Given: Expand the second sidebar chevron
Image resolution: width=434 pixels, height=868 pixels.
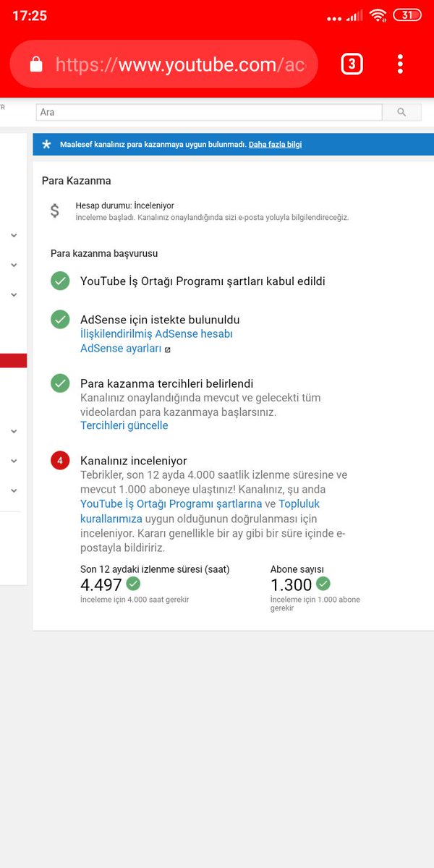Looking at the screenshot, I should (x=13, y=265).
